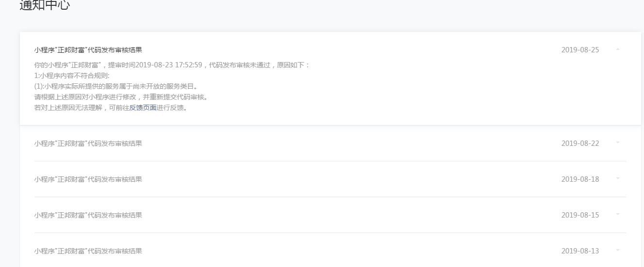This screenshot has width=644, height=267.
Task: Expand the 2019-08-13 notification arrow
Action: pyautogui.click(x=618, y=250)
